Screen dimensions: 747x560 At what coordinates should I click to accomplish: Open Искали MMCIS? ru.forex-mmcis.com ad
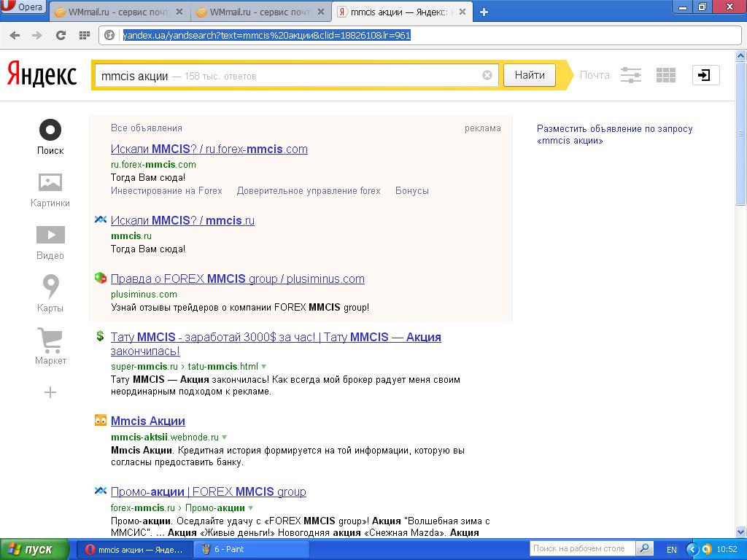click(209, 149)
